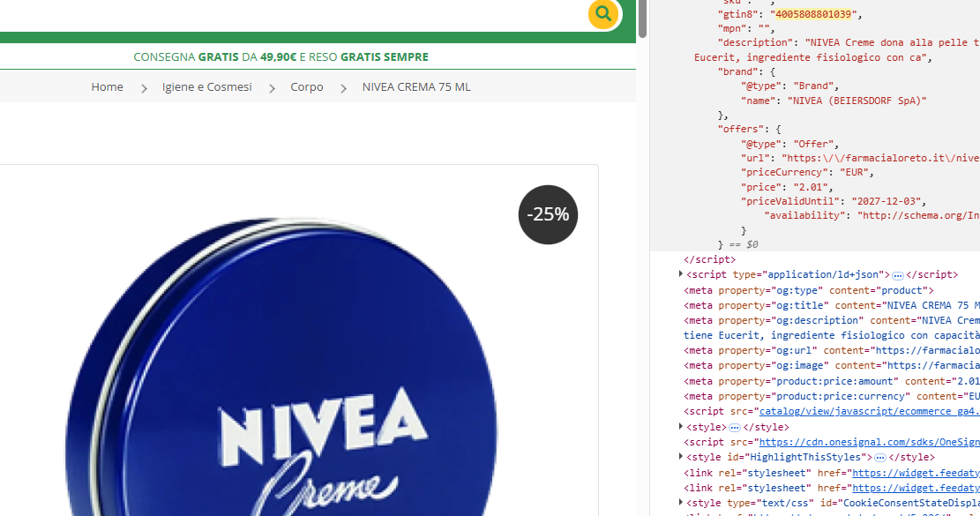Expand the collapsed plain style element
This screenshot has width=980, height=516.
click(681, 427)
